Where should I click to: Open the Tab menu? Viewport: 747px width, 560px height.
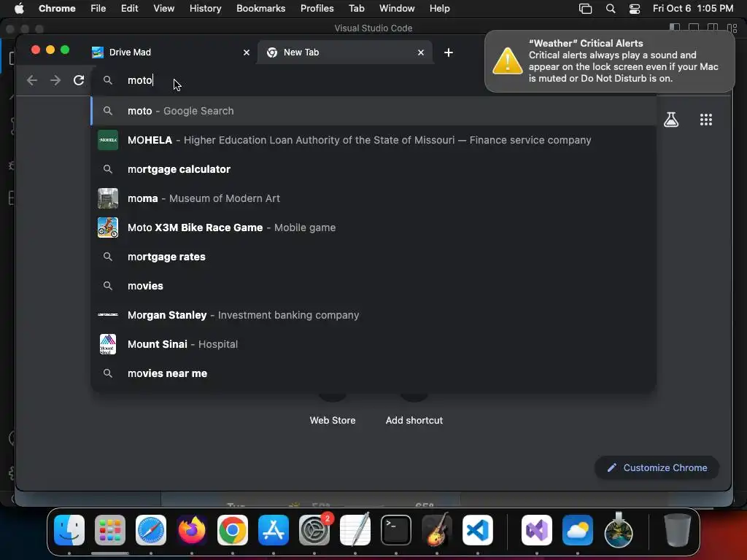pos(356,8)
